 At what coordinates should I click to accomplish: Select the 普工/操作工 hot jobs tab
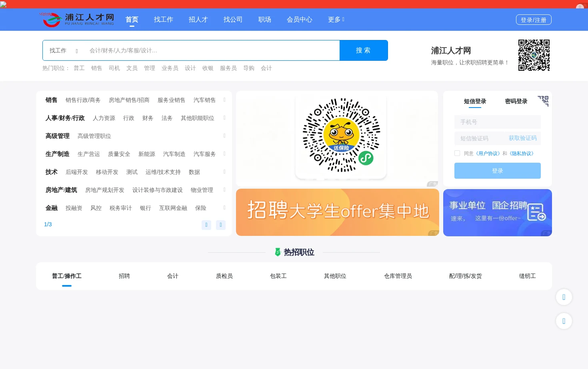(67, 276)
